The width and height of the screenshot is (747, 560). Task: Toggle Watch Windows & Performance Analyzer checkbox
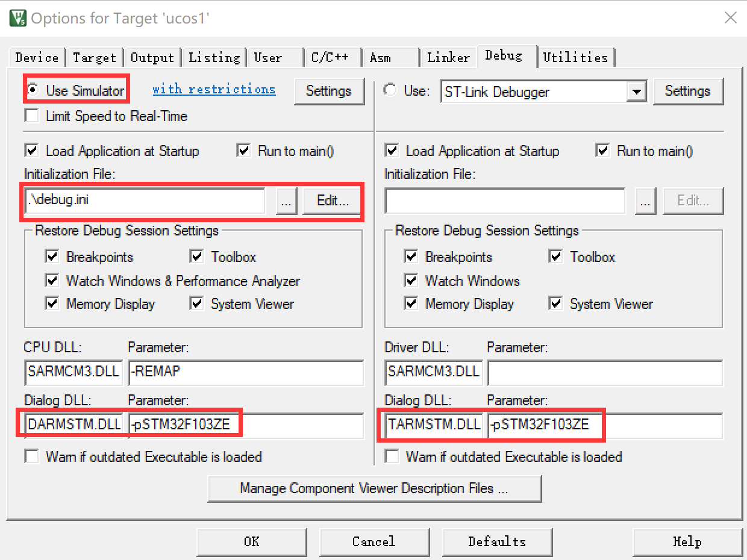(x=52, y=281)
